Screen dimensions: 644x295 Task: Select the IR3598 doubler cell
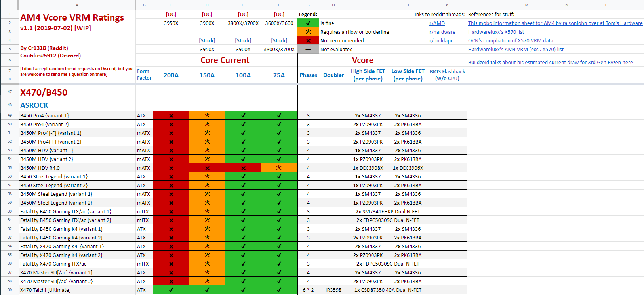pyautogui.click(x=333, y=290)
